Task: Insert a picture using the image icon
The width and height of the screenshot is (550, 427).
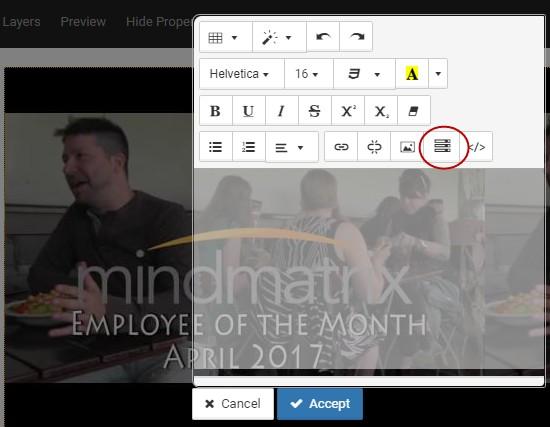Action: pos(407,147)
